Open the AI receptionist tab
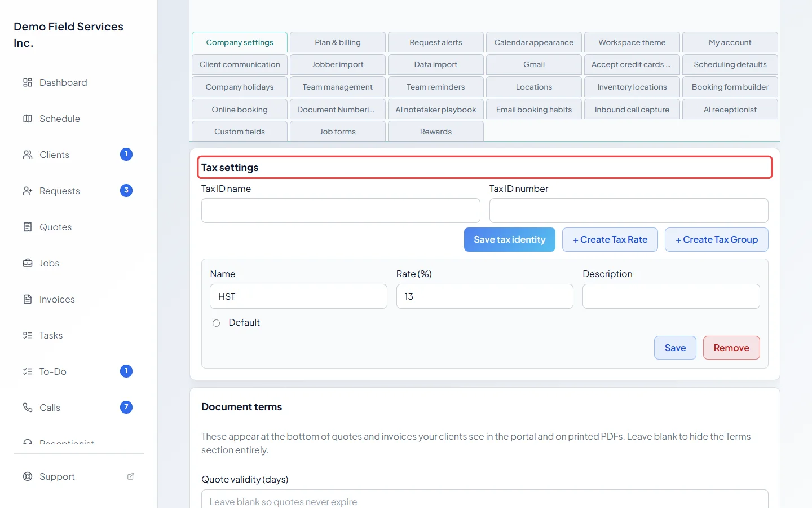Screen dimensions: 812x508 click(730, 110)
